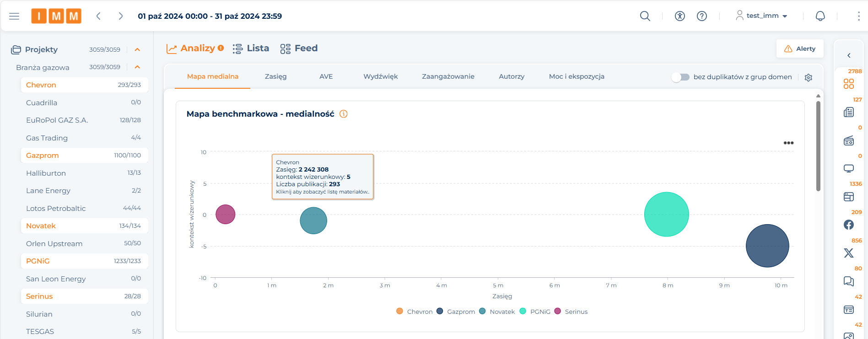Open the search magnifier icon

coord(645,16)
